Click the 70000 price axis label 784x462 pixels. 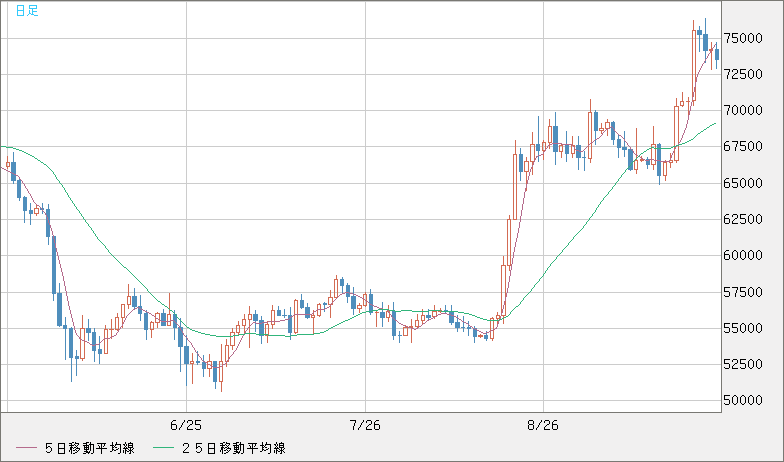pyautogui.click(x=745, y=110)
